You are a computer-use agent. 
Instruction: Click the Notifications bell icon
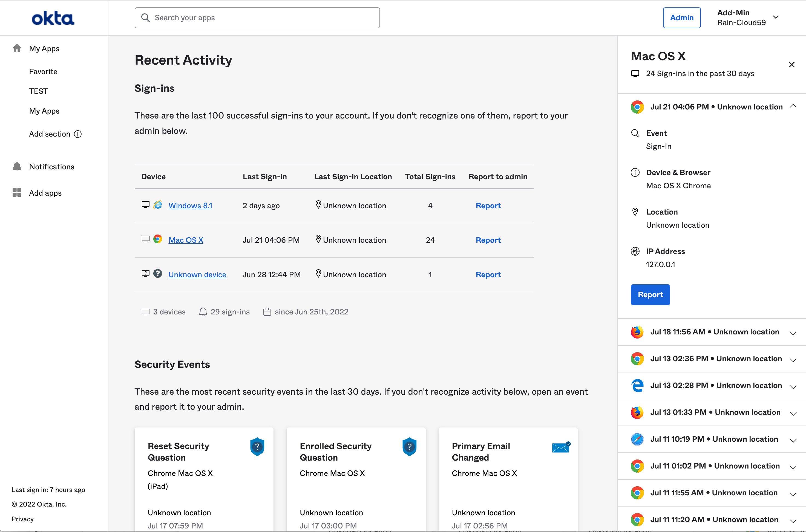[17, 167]
